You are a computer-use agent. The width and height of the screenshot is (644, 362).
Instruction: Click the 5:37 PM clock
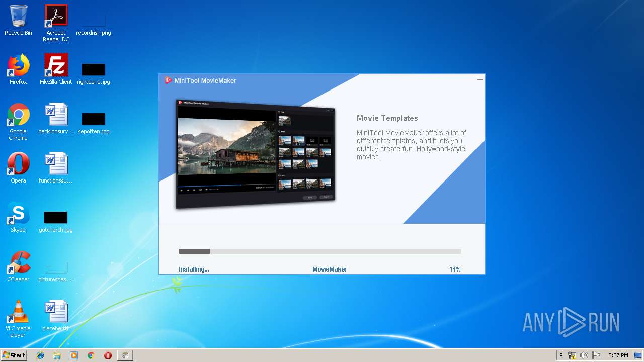[618, 355]
